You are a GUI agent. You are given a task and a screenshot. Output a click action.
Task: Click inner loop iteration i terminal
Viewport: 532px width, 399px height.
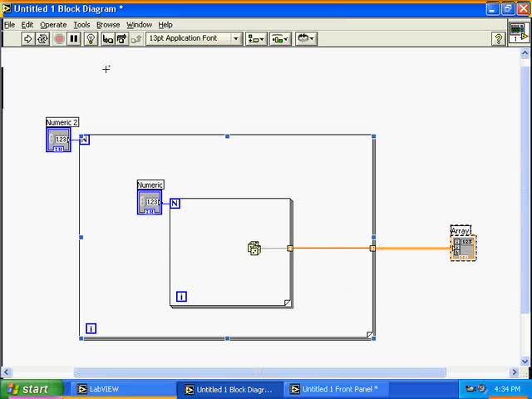click(x=181, y=297)
